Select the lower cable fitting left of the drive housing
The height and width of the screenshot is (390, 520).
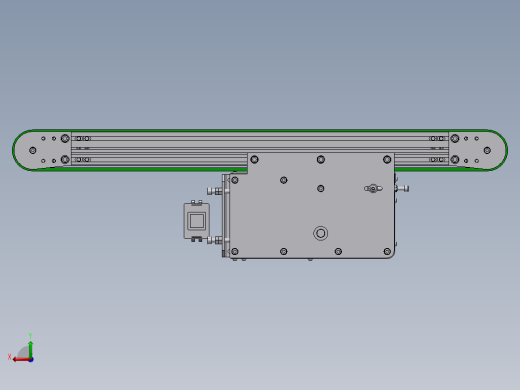(215, 240)
